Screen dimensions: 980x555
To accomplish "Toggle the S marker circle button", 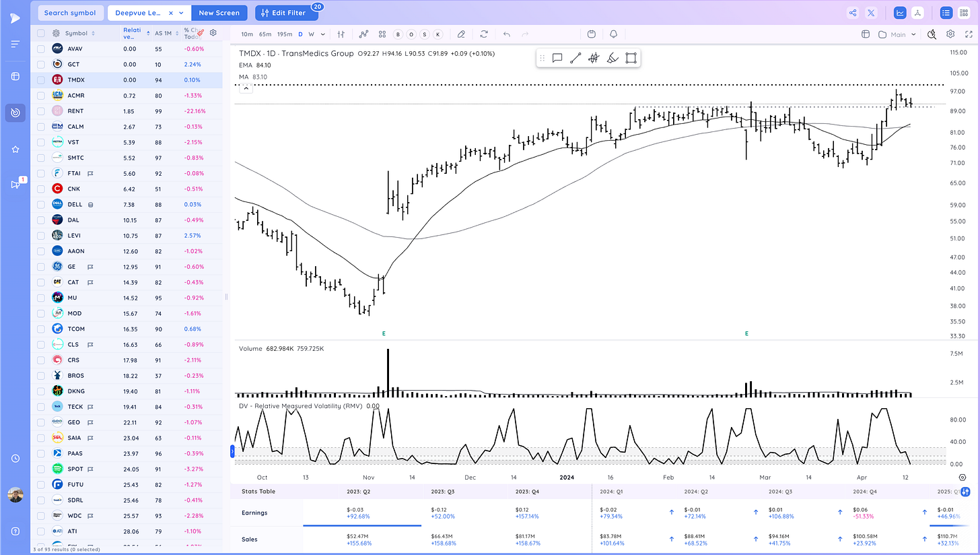I will click(425, 34).
